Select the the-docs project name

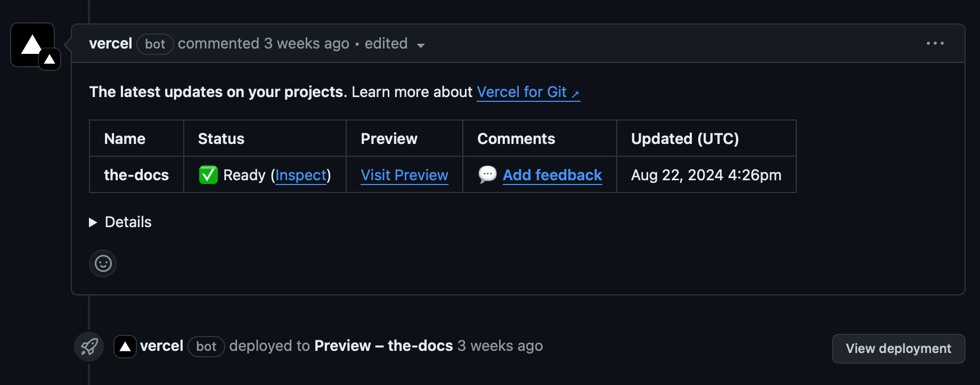click(136, 175)
